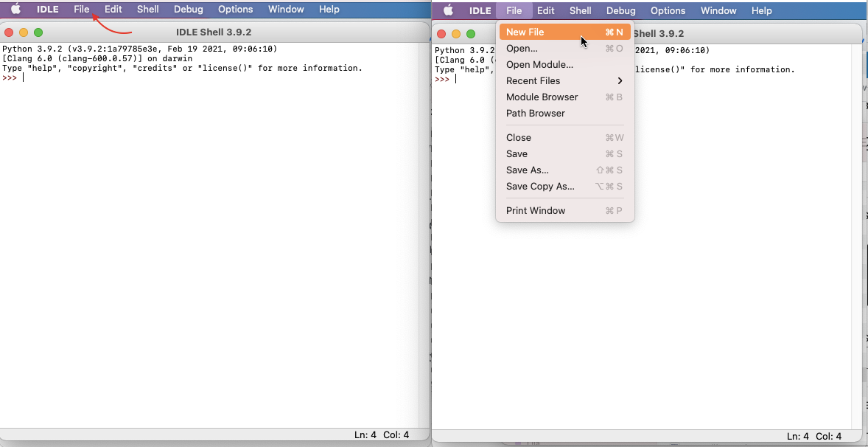The image size is (868, 447).
Task: Open the Options menu
Action: (x=235, y=9)
